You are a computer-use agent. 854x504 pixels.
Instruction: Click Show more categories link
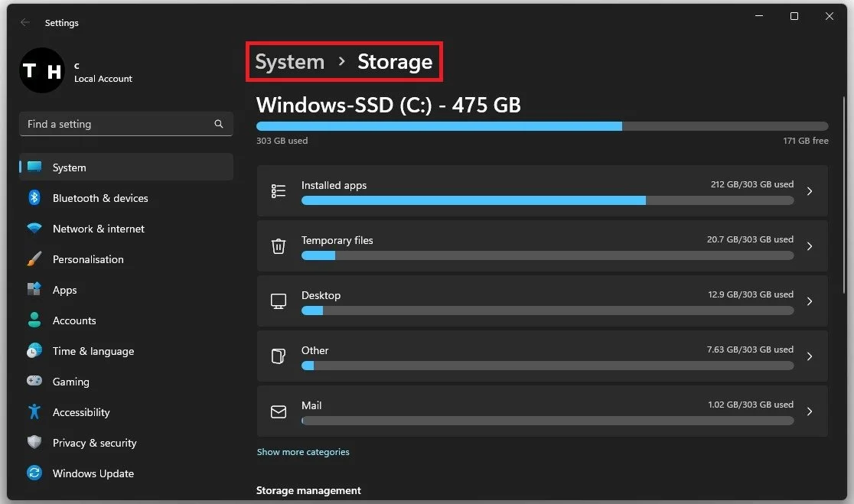[x=303, y=452]
